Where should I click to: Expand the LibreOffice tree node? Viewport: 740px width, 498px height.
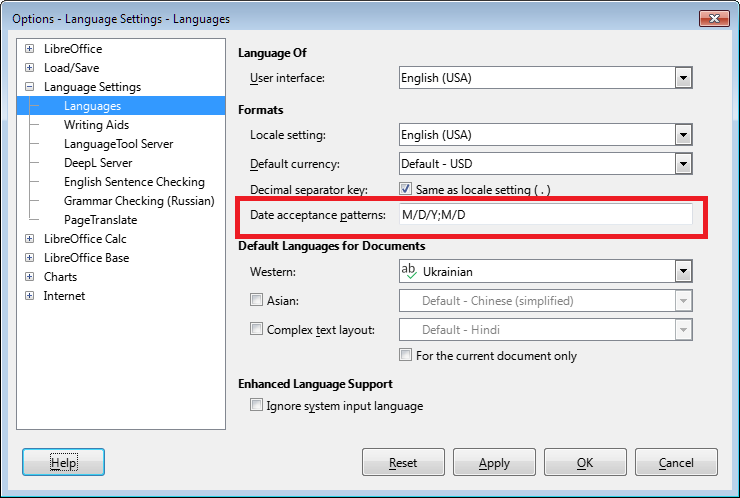pyautogui.click(x=29, y=49)
